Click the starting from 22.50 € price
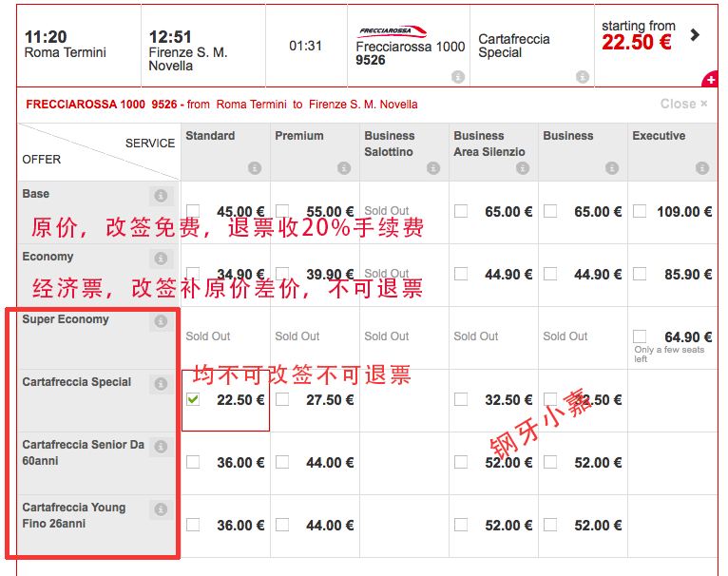The width and height of the screenshot is (728, 576). (637, 43)
